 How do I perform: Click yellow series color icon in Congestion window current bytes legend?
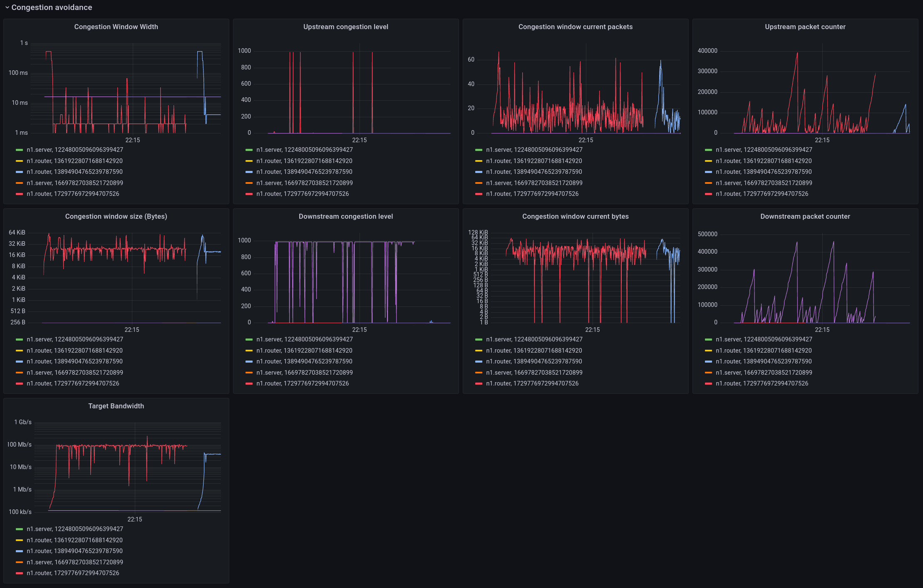click(479, 351)
